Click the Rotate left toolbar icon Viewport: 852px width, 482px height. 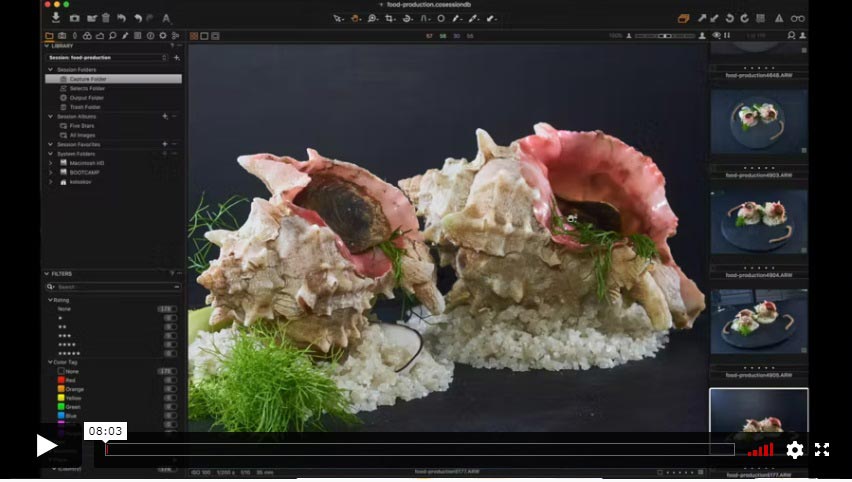730,18
